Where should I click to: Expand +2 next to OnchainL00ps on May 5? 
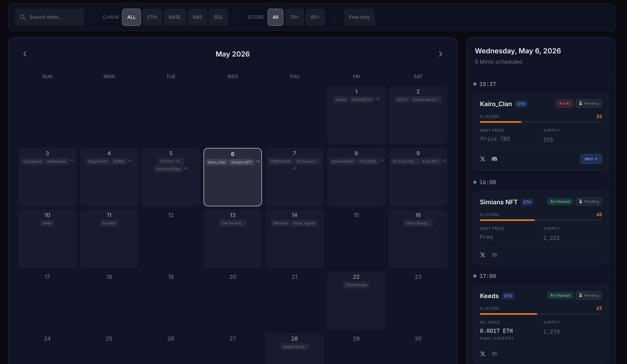pyautogui.click(x=186, y=169)
